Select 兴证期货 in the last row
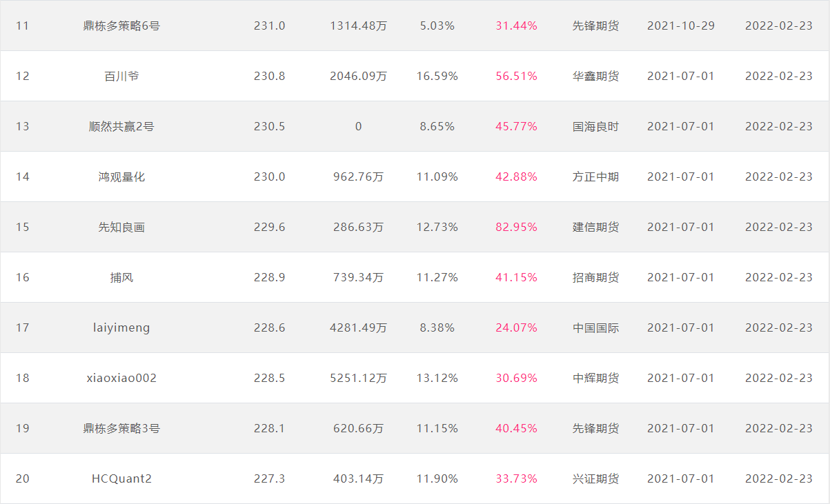830x504 pixels. (595, 478)
